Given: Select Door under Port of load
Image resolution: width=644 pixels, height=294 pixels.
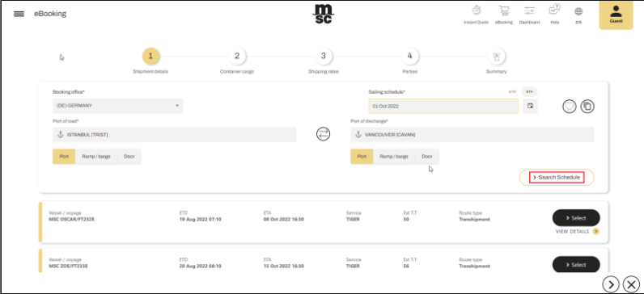Looking at the screenshot, I should (129, 156).
